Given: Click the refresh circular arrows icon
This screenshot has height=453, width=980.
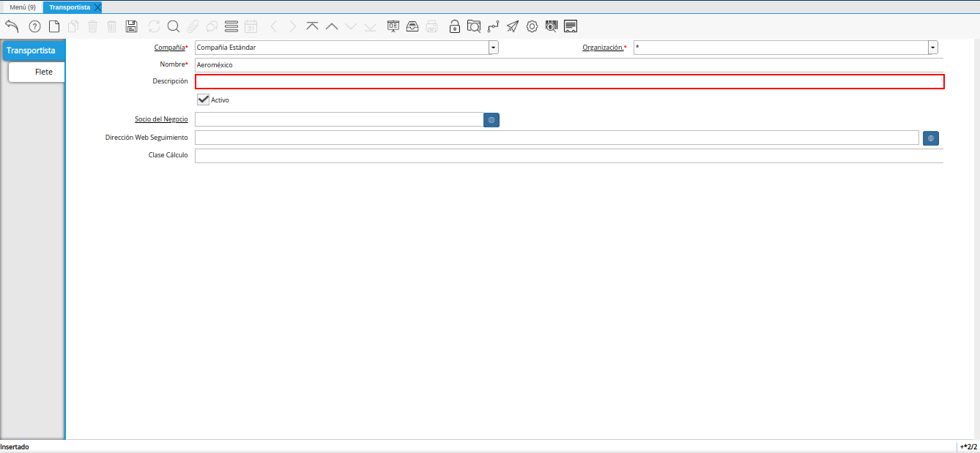Looking at the screenshot, I should point(154,26).
